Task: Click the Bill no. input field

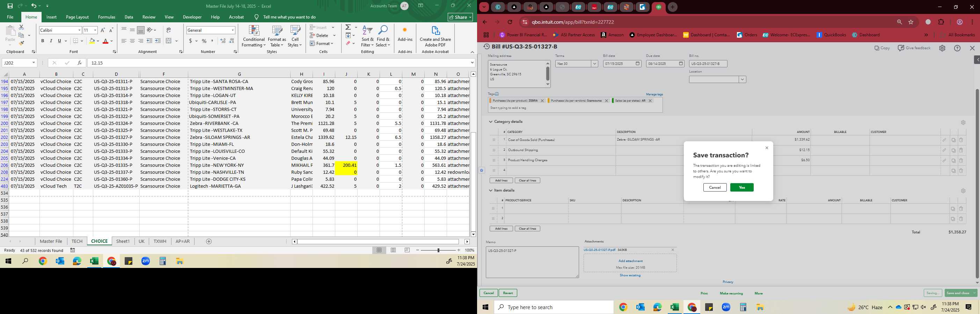Action: tap(708, 64)
